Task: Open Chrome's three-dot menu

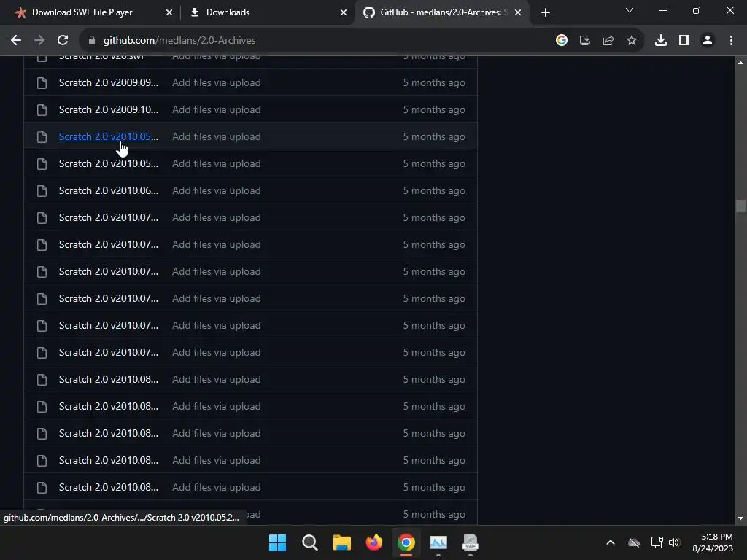Action: [x=731, y=41]
